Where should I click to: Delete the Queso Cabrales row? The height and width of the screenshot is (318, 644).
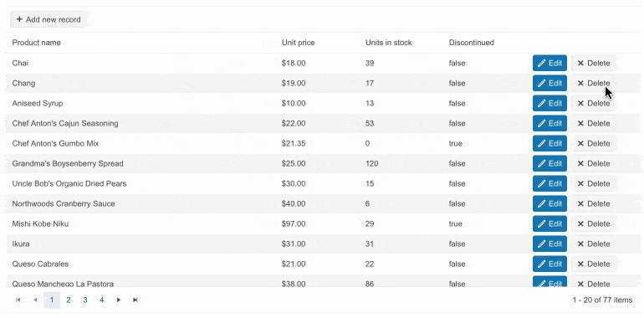click(593, 264)
